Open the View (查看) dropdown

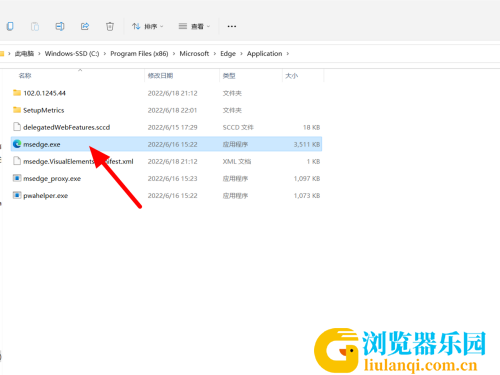point(194,26)
